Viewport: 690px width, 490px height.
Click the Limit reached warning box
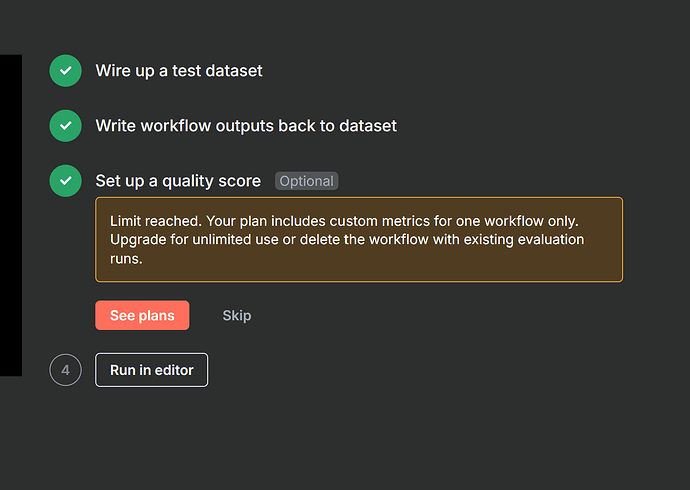click(x=359, y=239)
